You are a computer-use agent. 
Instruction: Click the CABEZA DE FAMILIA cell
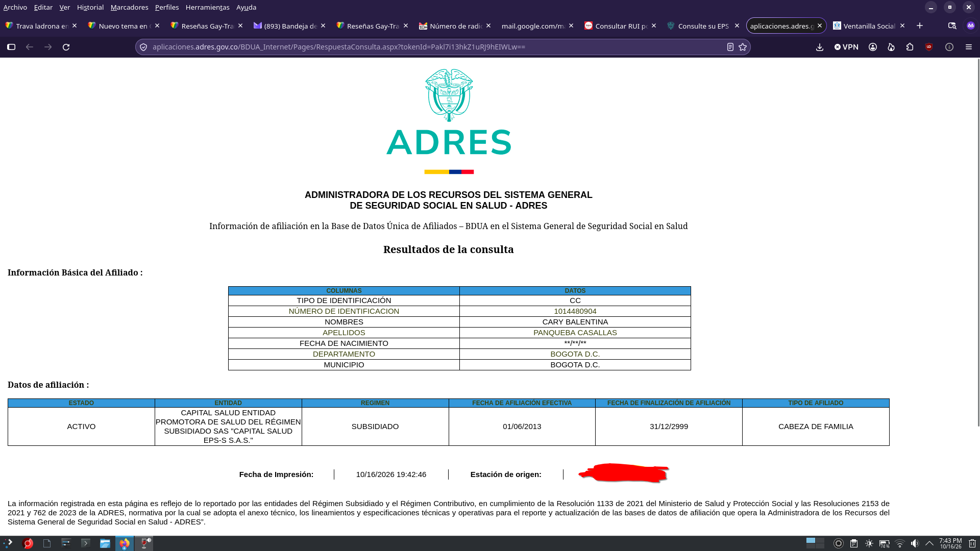(x=816, y=427)
